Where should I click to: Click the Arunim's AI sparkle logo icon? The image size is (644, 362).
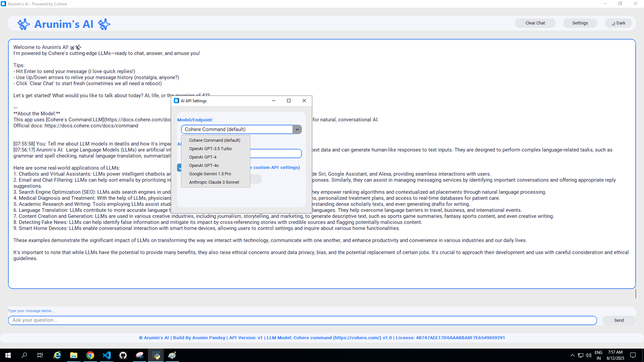click(x=23, y=24)
